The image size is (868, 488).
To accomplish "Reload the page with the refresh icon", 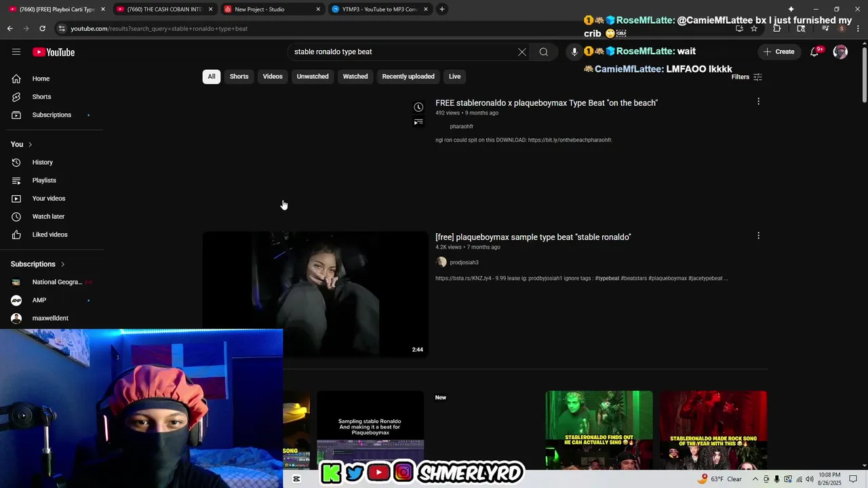I will [x=42, y=28].
